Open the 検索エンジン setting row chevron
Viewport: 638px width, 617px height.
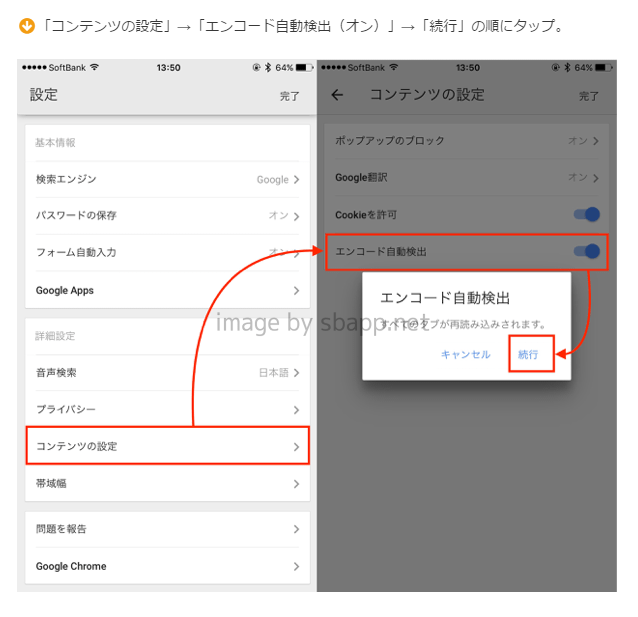[296, 180]
